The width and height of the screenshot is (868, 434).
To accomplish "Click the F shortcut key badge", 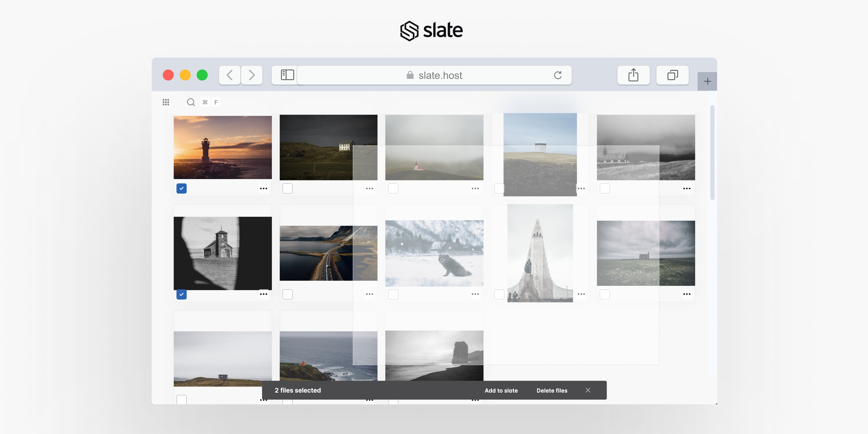I will (x=216, y=102).
